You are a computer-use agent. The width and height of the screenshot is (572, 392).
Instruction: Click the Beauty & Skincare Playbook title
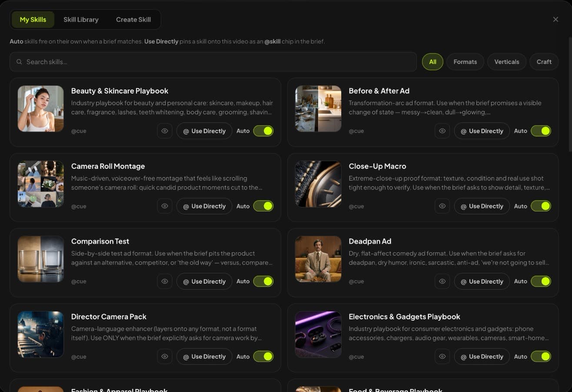(x=120, y=91)
